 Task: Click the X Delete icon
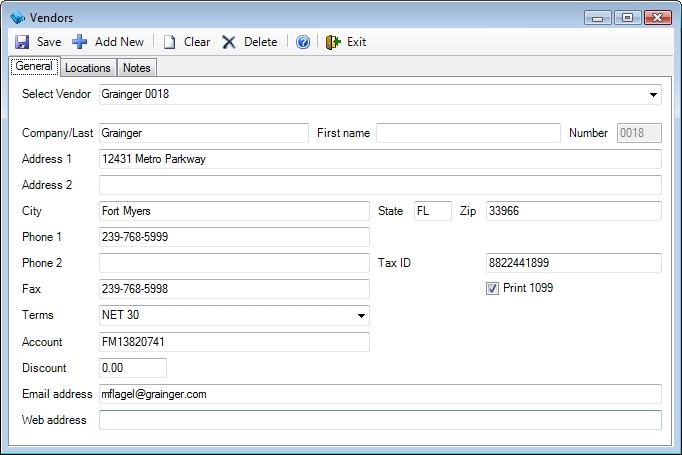click(229, 42)
